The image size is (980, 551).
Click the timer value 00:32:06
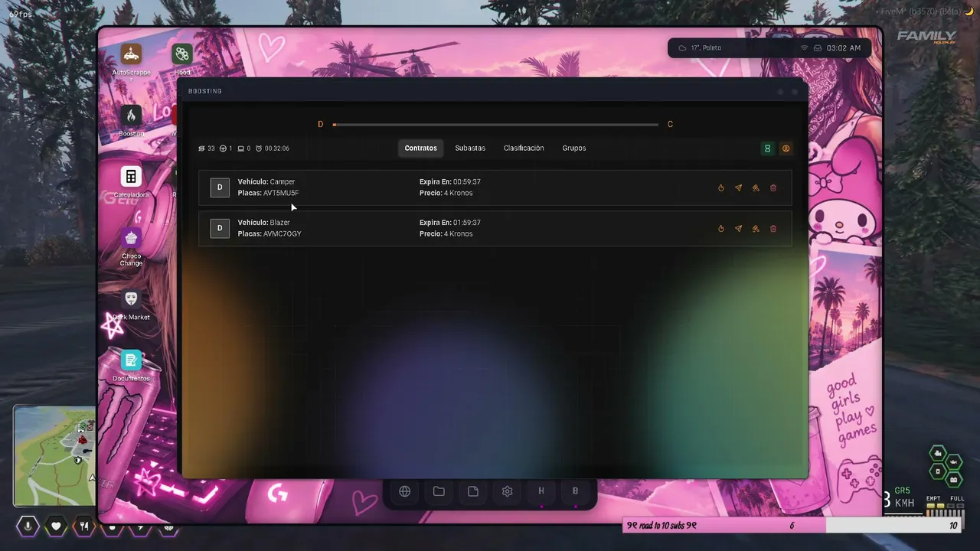click(x=277, y=148)
